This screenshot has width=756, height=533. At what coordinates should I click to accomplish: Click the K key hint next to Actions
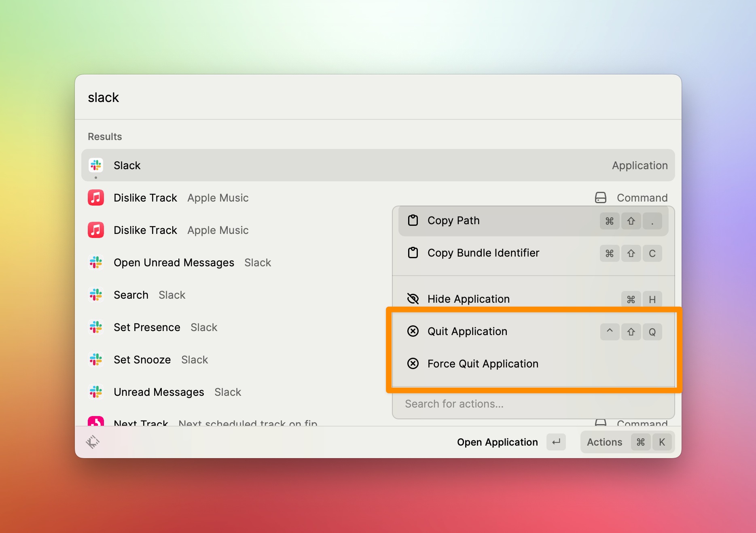[x=662, y=442]
